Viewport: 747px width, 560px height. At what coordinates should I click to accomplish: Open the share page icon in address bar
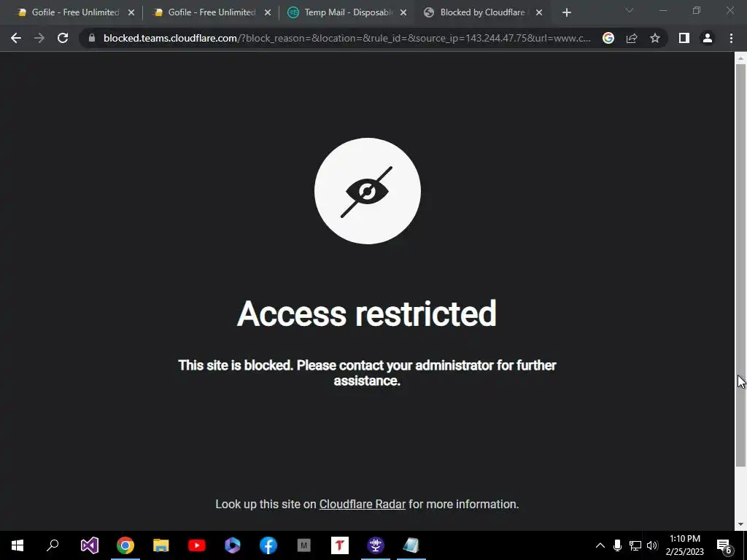[632, 38]
